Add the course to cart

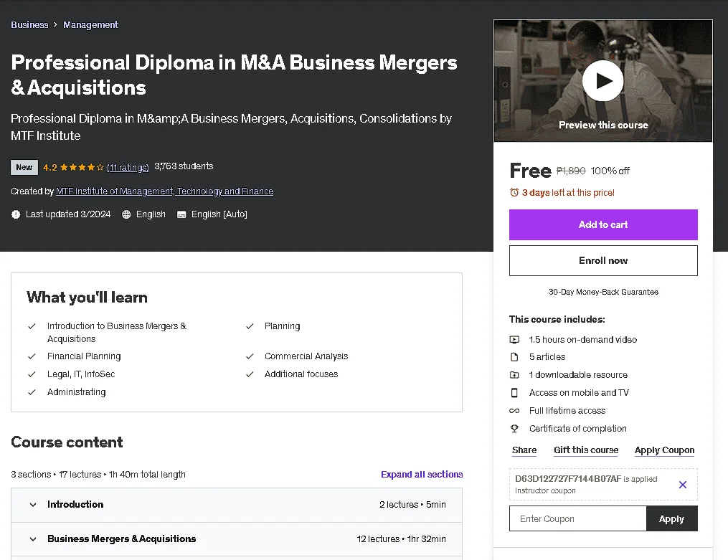[x=603, y=224]
